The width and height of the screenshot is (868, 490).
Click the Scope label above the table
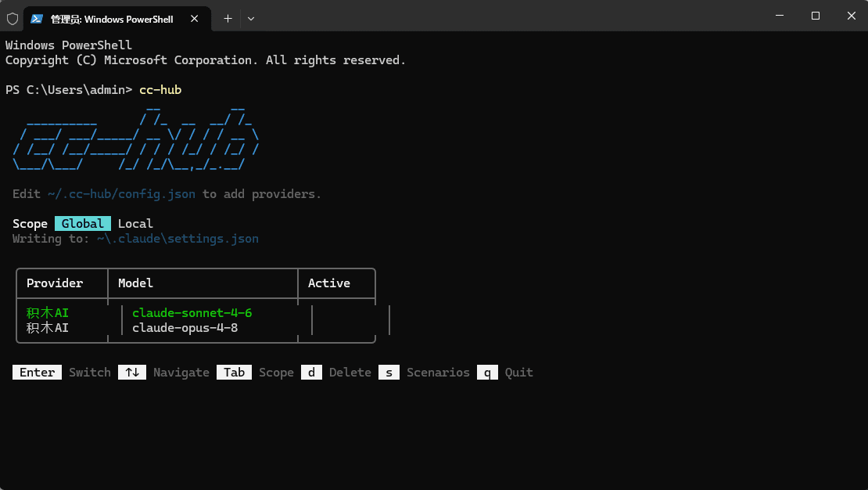[30, 223]
